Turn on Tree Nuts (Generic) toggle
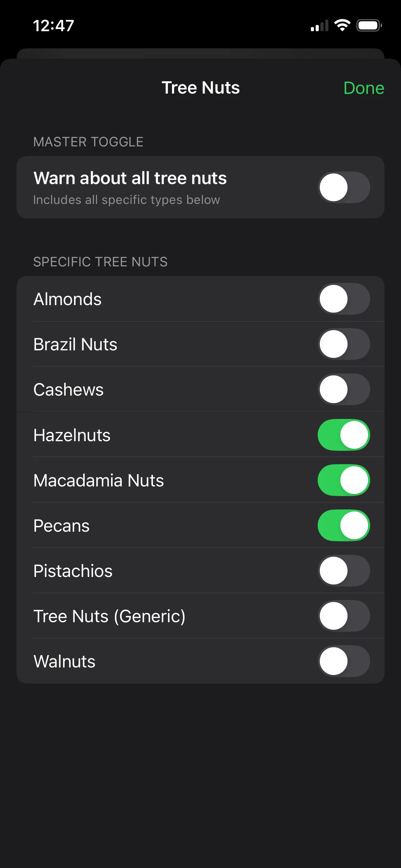This screenshot has width=401, height=868. tap(344, 616)
